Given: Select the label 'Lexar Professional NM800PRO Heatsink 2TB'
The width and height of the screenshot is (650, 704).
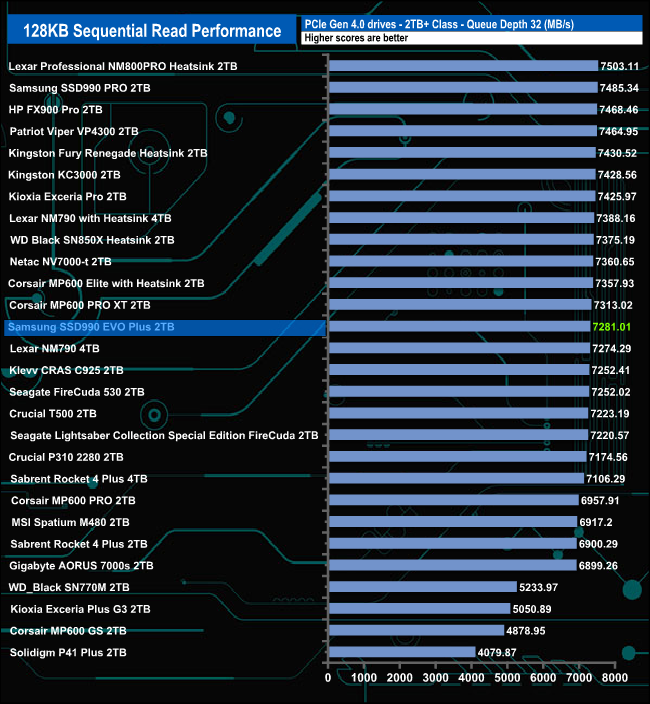Looking at the screenshot, I should coord(123,66).
